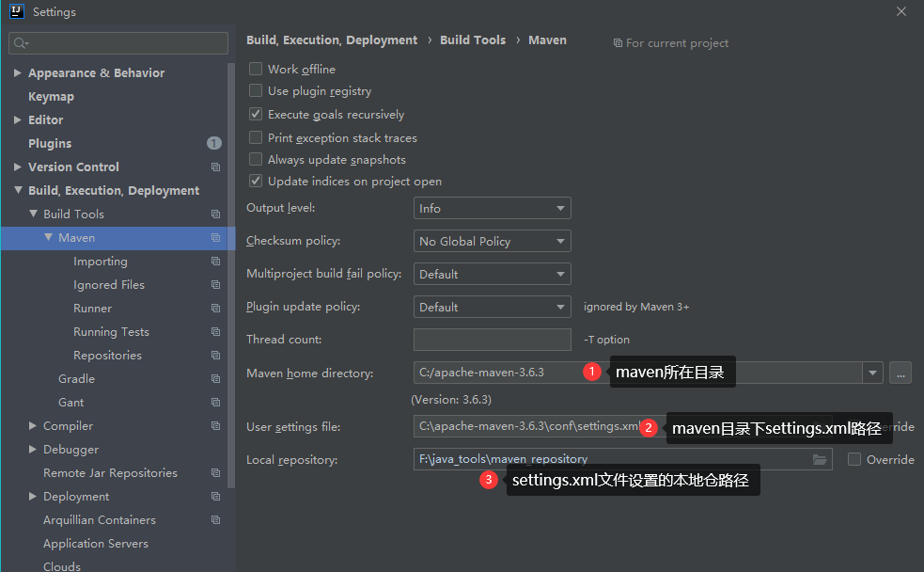
Task: Click the project-level icon beside Remote Jar Repositories
Action: coord(215,473)
